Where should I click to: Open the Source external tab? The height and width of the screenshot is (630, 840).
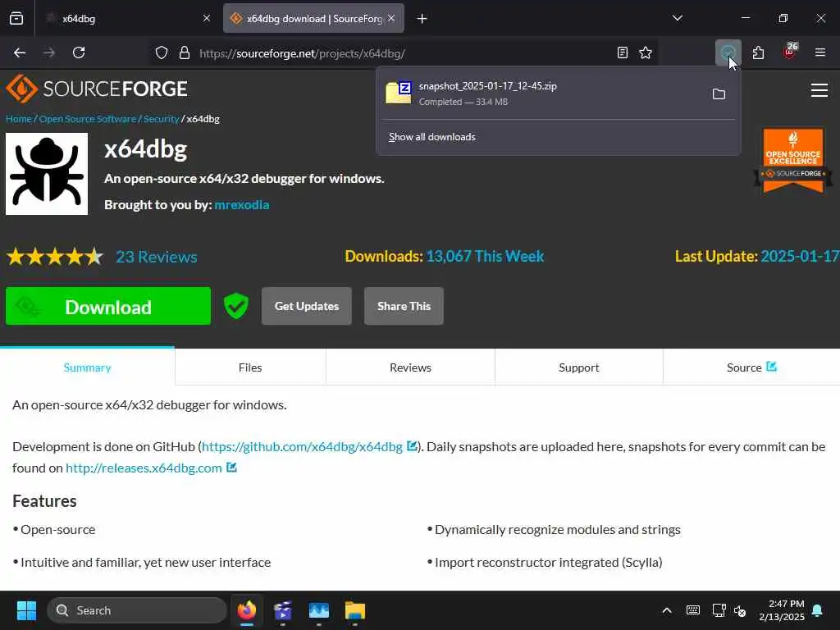[751, 367]
